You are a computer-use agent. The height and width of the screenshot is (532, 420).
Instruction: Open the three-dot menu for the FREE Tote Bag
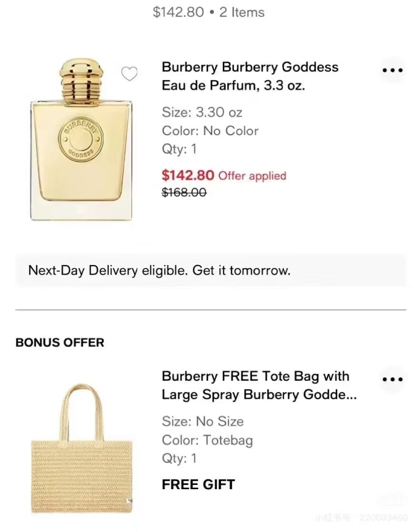[x=393, y=379]
